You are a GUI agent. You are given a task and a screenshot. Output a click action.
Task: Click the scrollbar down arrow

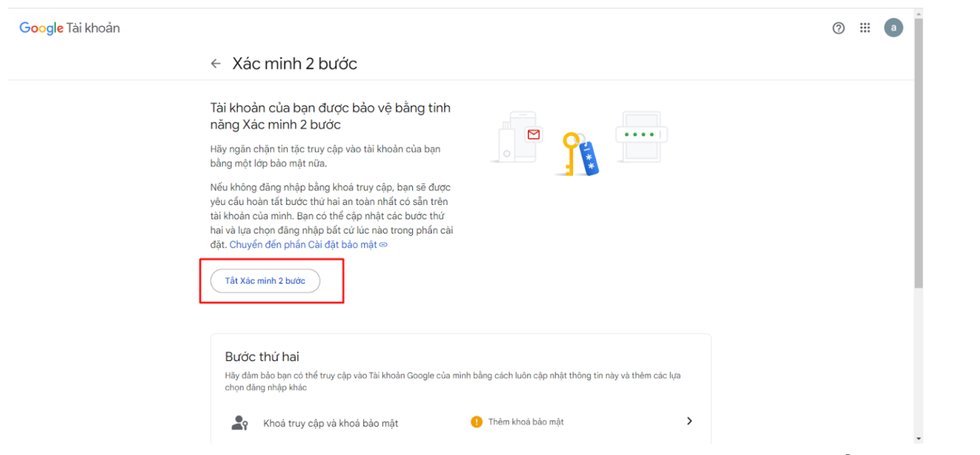(918, 439)
